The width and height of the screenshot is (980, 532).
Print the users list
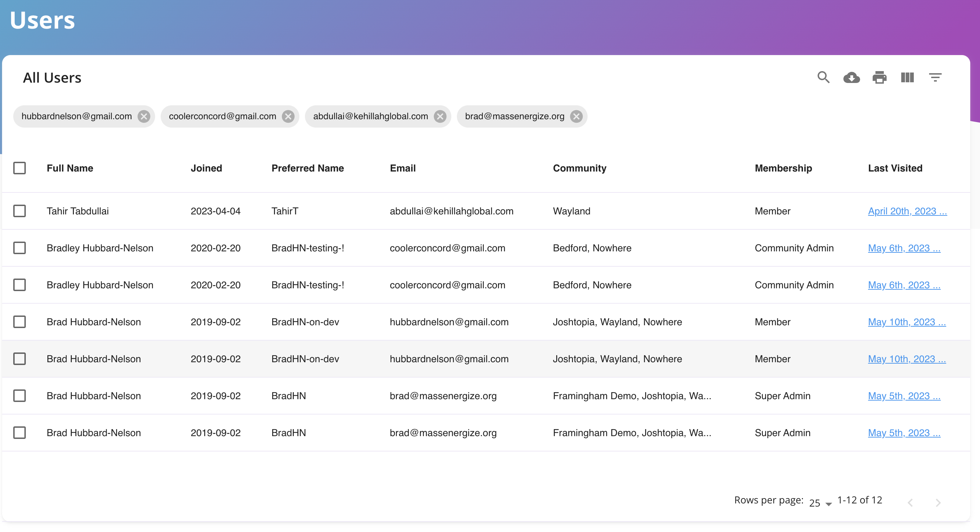(880, 77)
